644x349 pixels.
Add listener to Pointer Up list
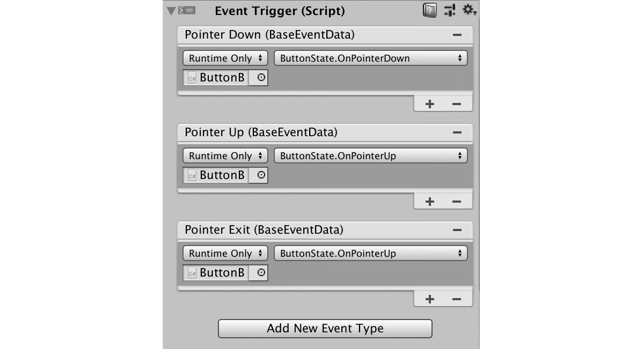[x=429, y=202]
